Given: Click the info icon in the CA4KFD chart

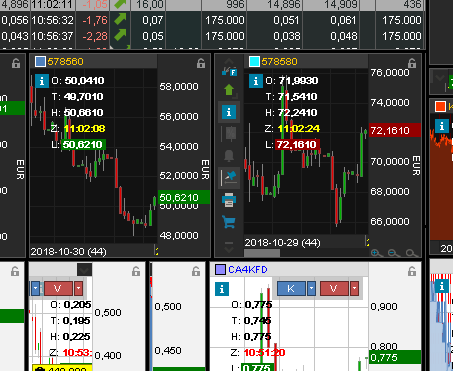Looking at the screenshot, I should (x=222, y=289).
